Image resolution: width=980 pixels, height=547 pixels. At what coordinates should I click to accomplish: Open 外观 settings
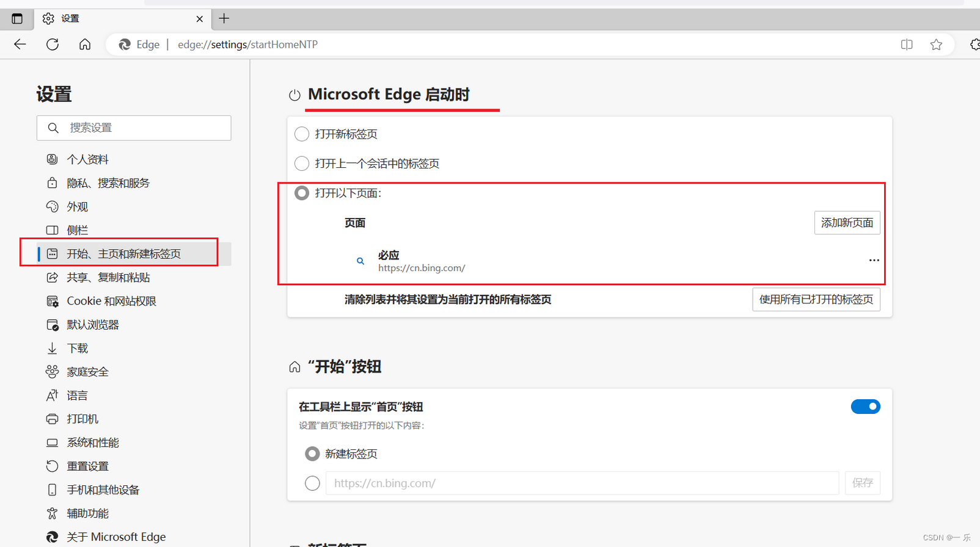pos(77,206)
